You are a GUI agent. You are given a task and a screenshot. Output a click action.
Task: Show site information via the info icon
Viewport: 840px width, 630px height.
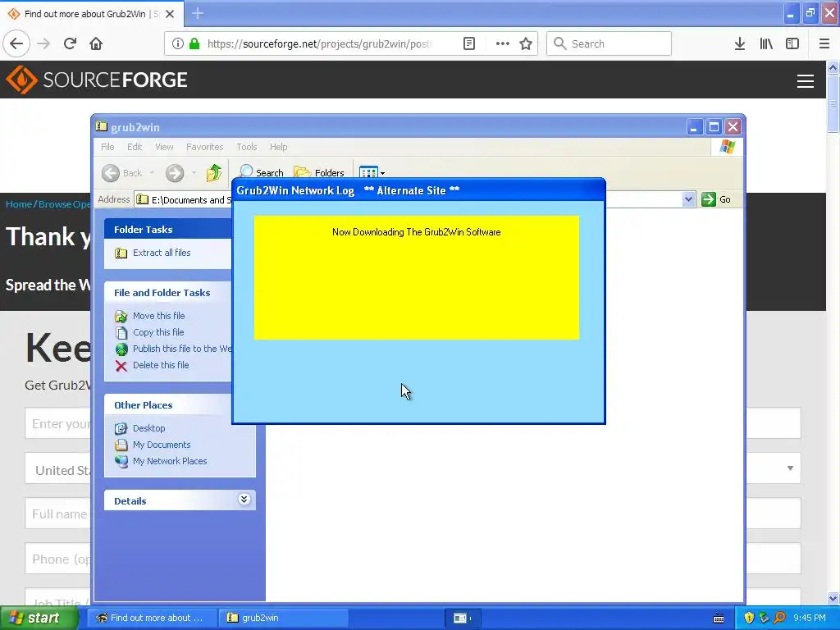point(178,43)
